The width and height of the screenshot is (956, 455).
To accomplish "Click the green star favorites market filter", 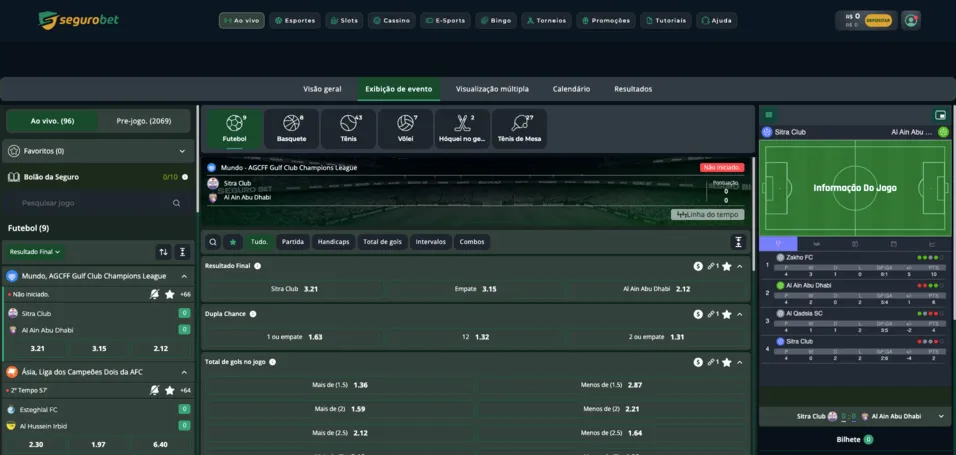I will pos(232,242).
